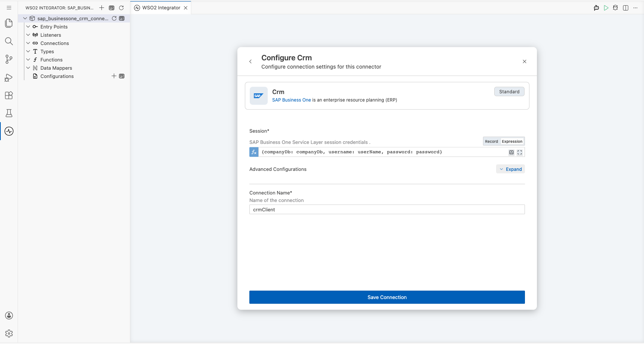Open the record editor icon in Session field

(511, 152)
